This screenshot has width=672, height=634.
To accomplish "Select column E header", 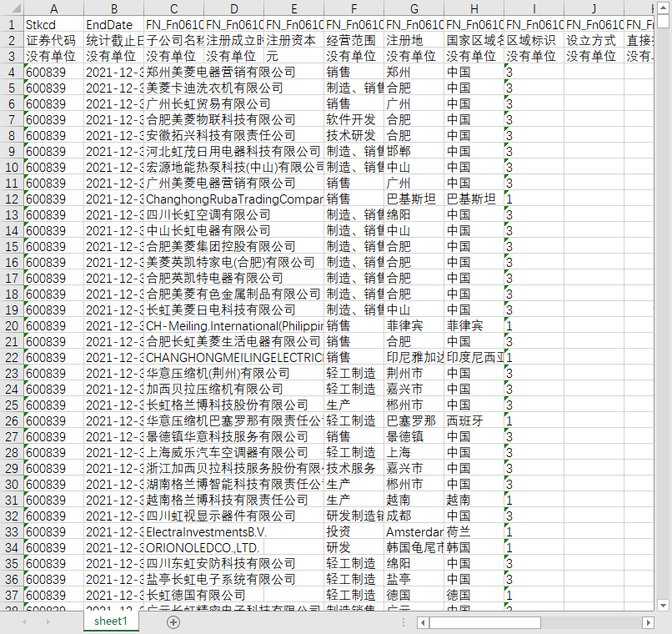I will click(x=294, y=8).
